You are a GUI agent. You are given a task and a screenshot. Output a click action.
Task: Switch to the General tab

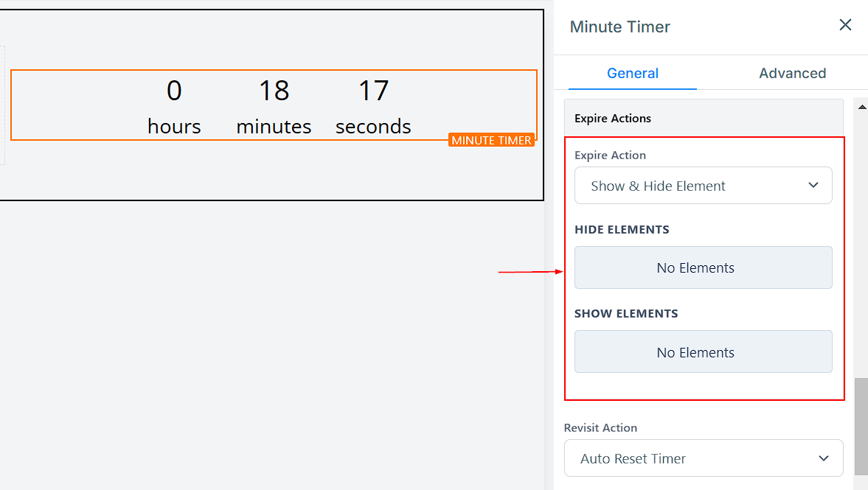tap(632, 73)
